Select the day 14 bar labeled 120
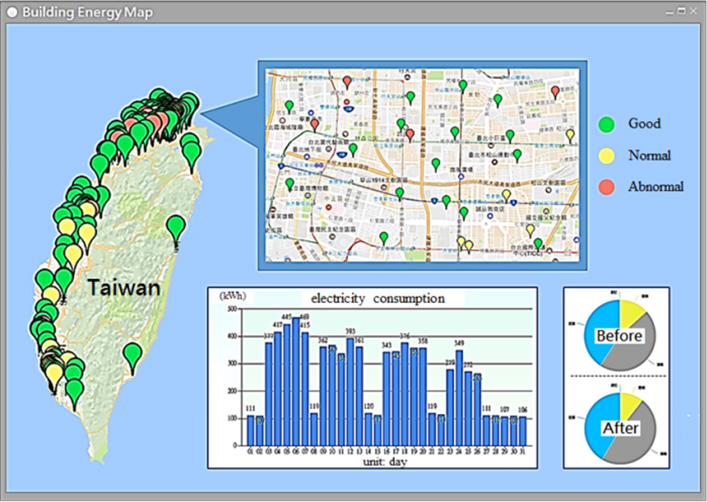The image size is (707, 502). [x=368, y=429]
